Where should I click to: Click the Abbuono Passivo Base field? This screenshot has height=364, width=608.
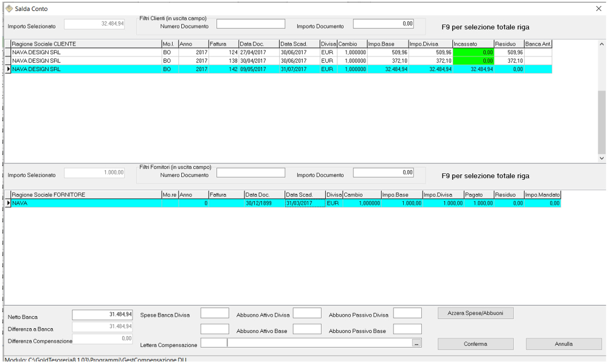407,329
